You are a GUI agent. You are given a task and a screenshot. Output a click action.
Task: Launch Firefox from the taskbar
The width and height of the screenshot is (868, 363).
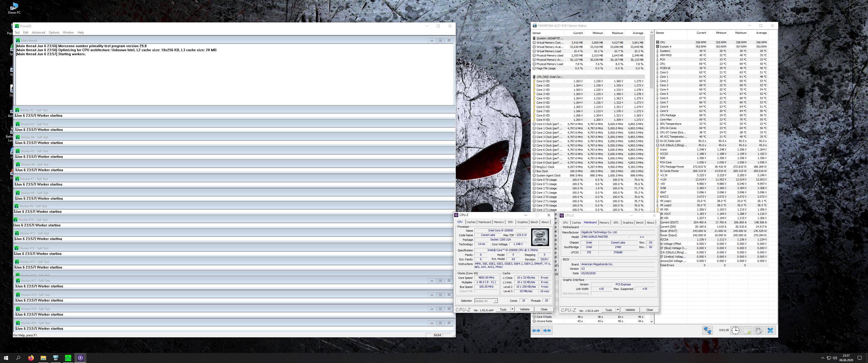tap(31, 358)
